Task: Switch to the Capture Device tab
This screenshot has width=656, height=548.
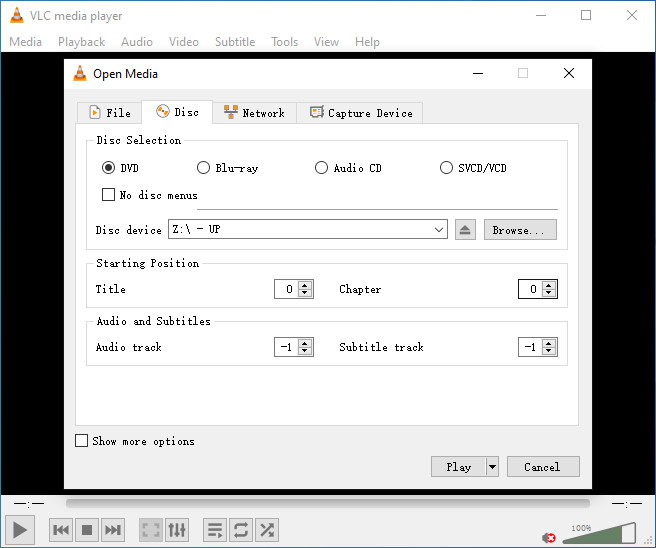Action: (360, 113)
